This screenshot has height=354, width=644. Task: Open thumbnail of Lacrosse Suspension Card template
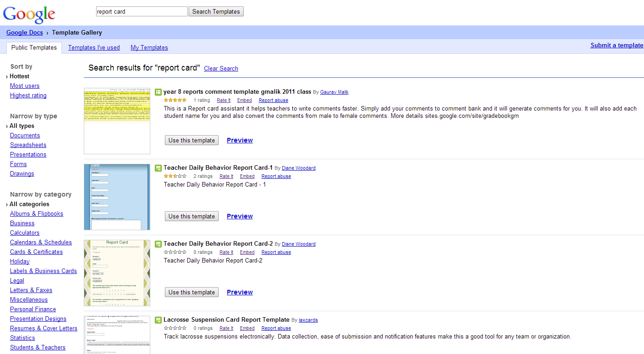117,335
